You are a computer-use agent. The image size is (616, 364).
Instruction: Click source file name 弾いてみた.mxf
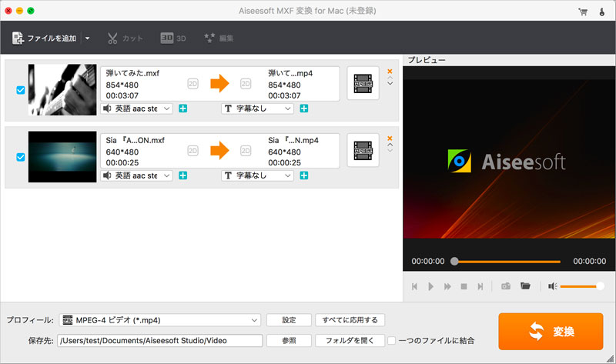(x=132, y=73)
